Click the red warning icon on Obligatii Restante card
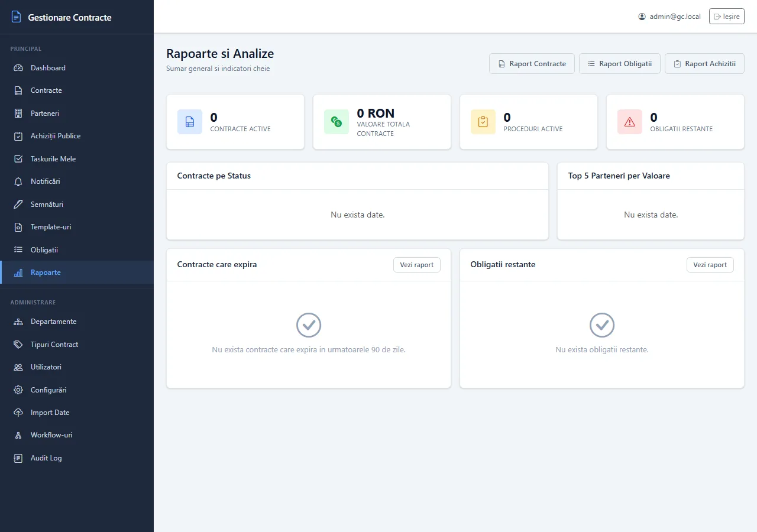This screenshot has height=532, width=757. (x=630, y=122)
